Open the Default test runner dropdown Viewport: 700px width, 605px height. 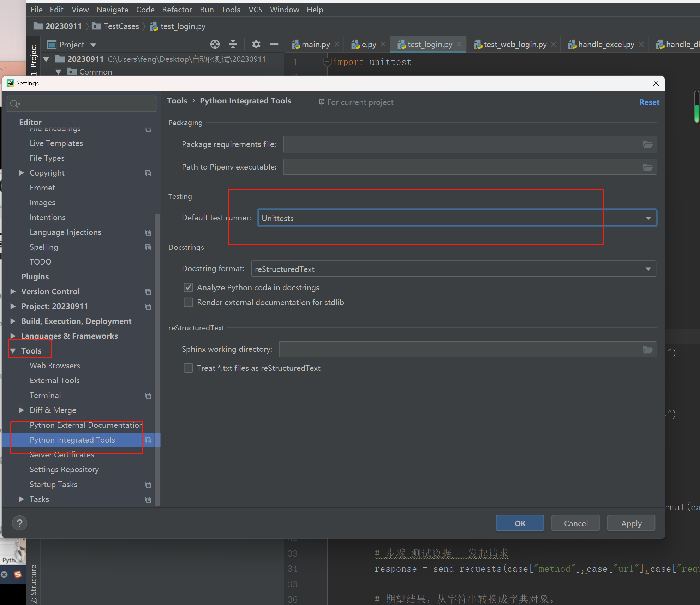pyautogui.click(x=457, y=218)
